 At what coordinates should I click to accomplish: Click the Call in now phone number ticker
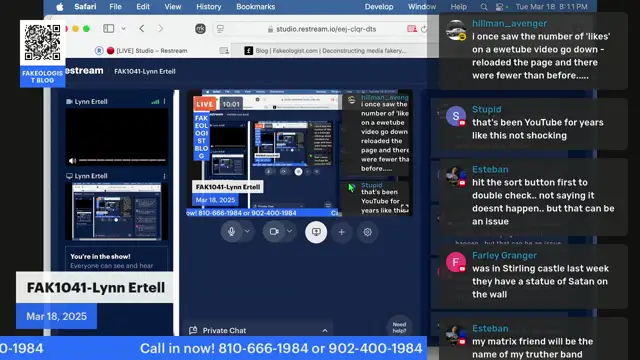click(x=281, y=348)
